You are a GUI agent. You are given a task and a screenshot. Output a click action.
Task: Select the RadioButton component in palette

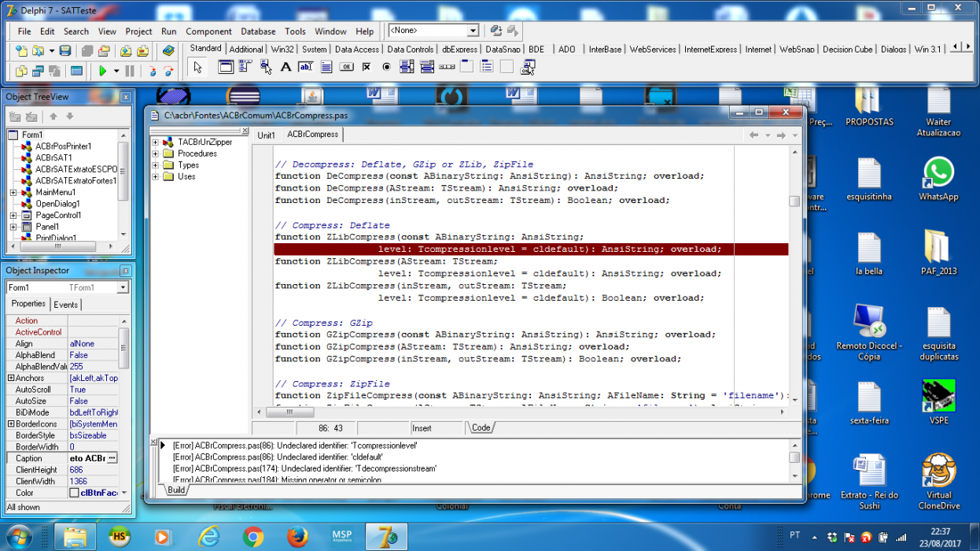coord(387,67)
